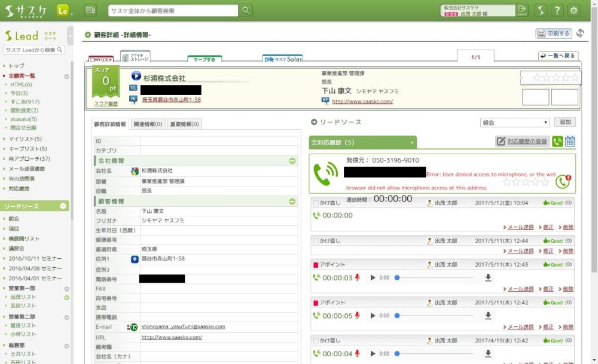The image size is (598, 364).
Task: Open the 朝会 lead source dropdown
Action: click(514, 123)
